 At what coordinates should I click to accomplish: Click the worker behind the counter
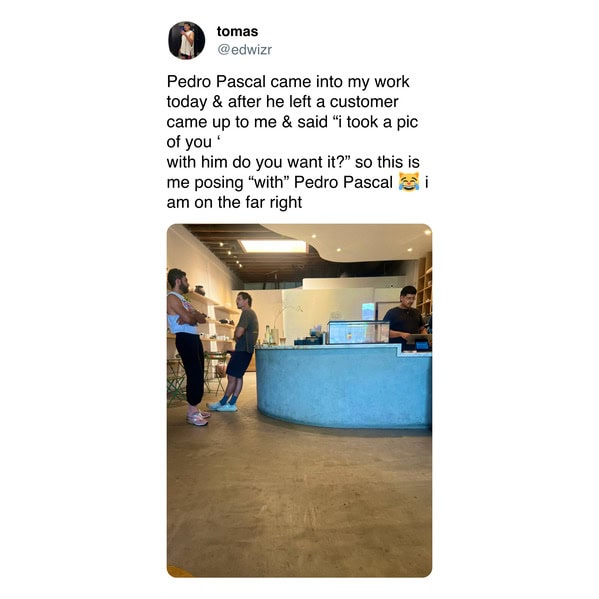pos(405,317)
